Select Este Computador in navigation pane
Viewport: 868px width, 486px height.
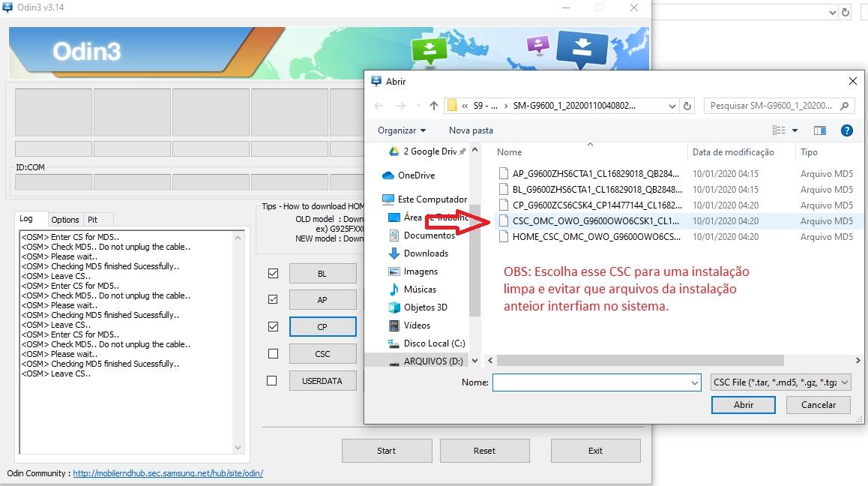pos(424,199)
